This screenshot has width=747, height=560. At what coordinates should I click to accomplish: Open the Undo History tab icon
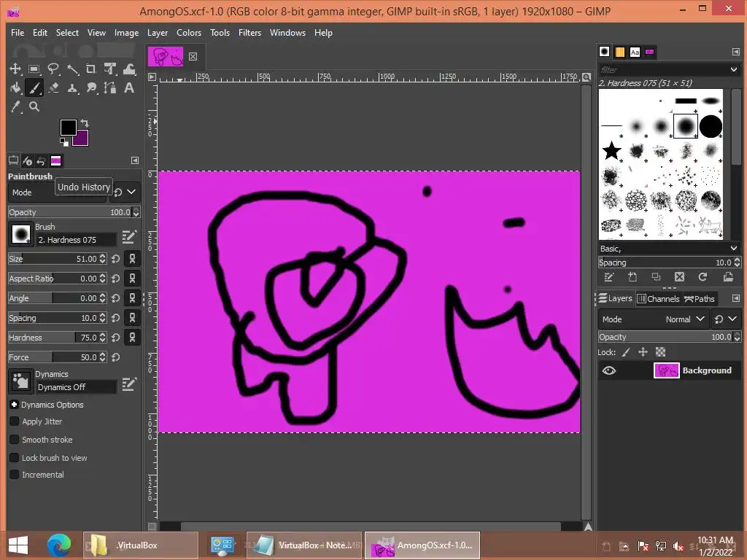[x=42, y=161]
